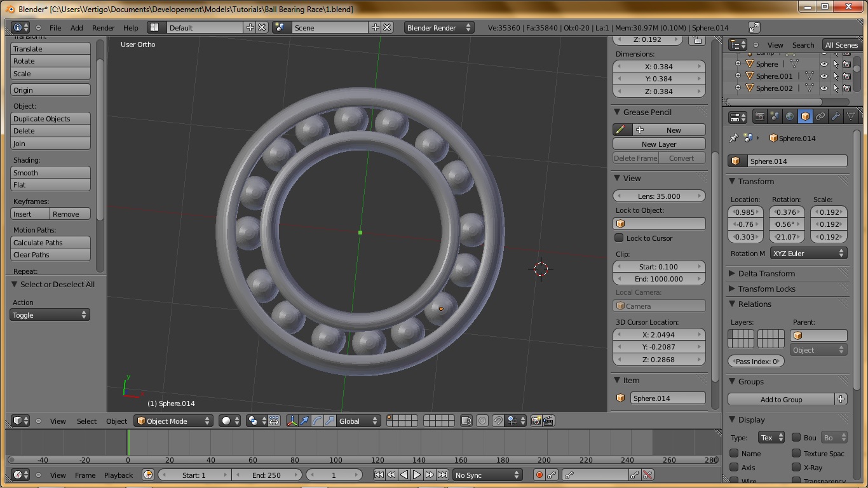Delete the screen layout with X icon

pyautogui.click(x=262, y=27)
